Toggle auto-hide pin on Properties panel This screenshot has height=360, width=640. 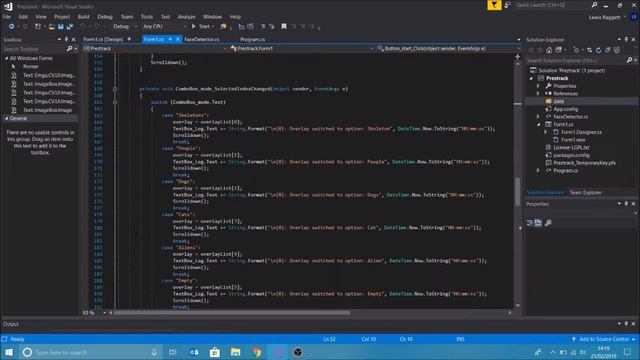click(x=626, y=204)
